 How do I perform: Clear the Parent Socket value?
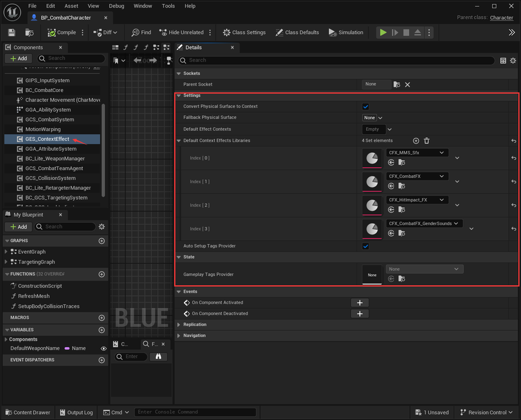408,84
